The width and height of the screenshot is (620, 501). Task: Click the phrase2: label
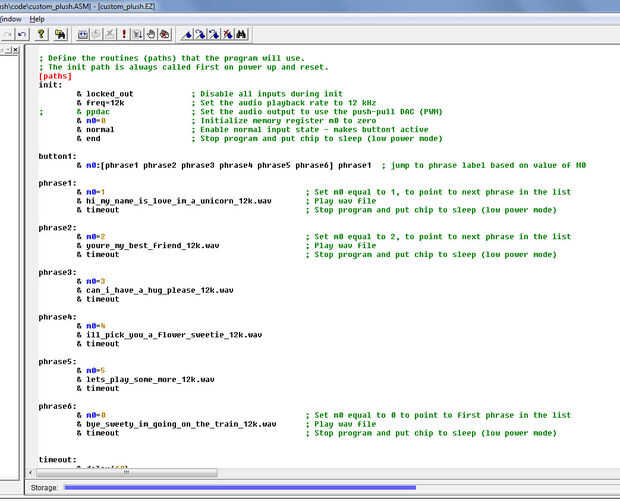pos(57,228)
